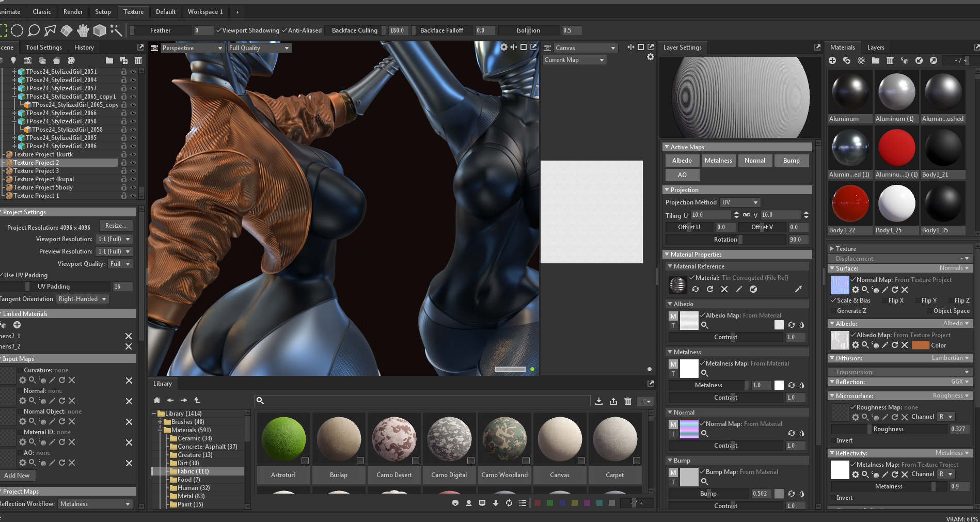Screen dimensions: 980x522
Task: Click the Resize... button
Action: click(x=116, y=226)
